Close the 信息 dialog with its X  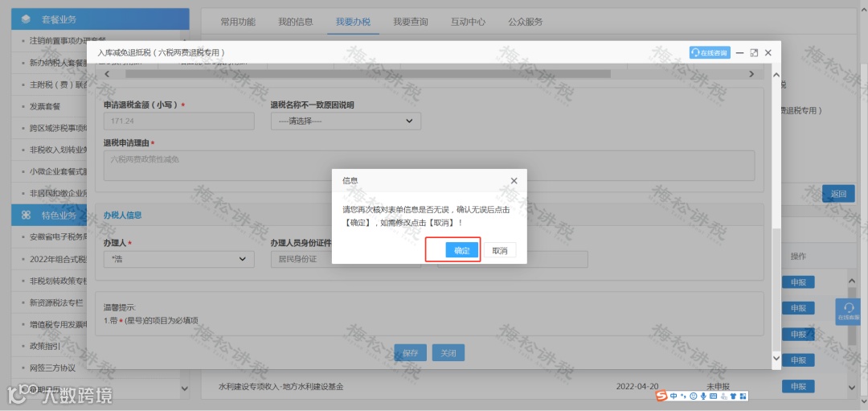click(x=514, y=181)
